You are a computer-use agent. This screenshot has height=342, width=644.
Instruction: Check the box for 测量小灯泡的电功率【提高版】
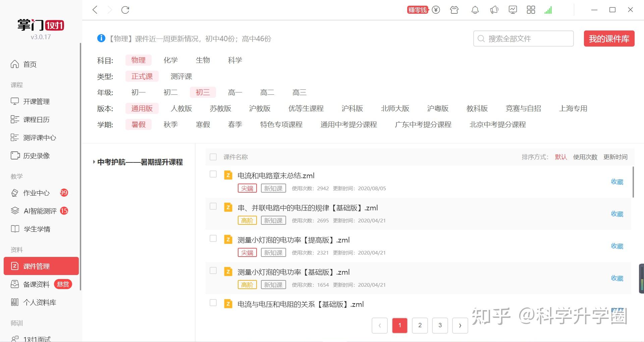[213, 238]
